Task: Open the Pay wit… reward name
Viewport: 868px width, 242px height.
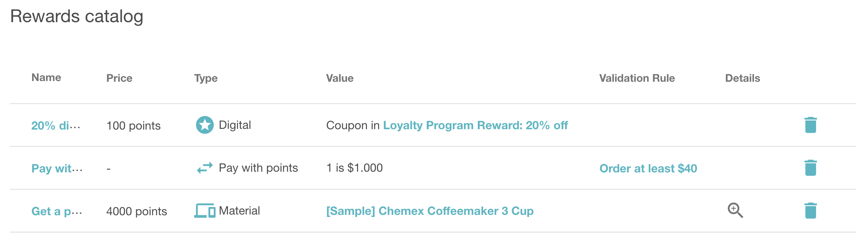Action: coord(57,168)
